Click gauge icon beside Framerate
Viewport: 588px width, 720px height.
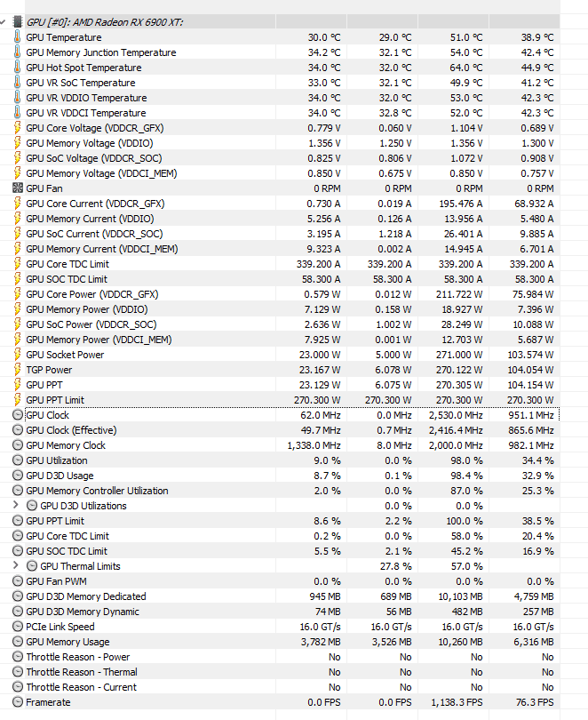pos(18,702)
